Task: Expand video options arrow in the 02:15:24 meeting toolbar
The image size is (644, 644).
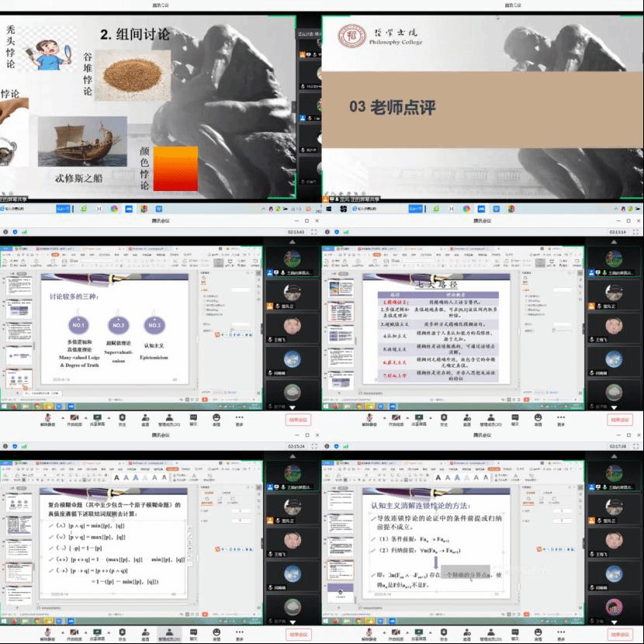Action: tap(85, 632)
